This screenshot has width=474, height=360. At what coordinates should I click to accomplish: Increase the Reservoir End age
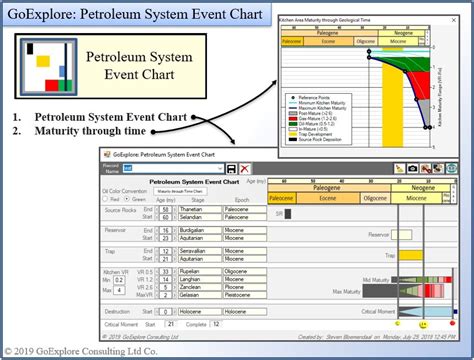175,230
